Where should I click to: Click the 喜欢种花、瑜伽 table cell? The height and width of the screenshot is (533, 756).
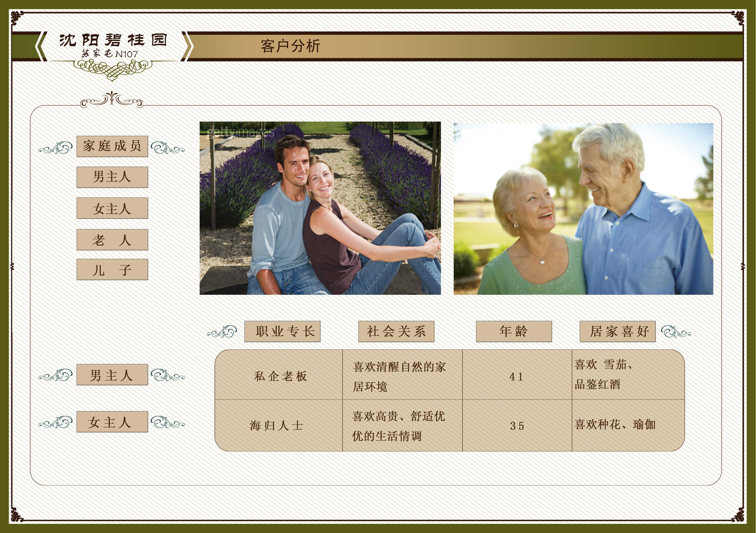coord(615,424)
